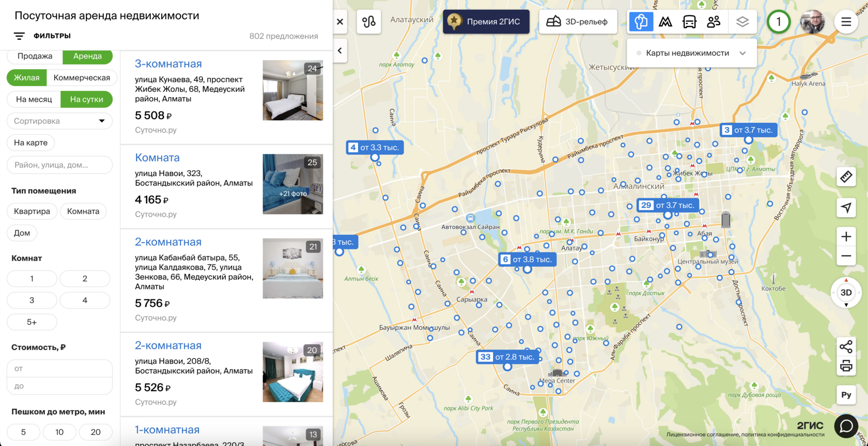Open the map layers stack icon

742,22
